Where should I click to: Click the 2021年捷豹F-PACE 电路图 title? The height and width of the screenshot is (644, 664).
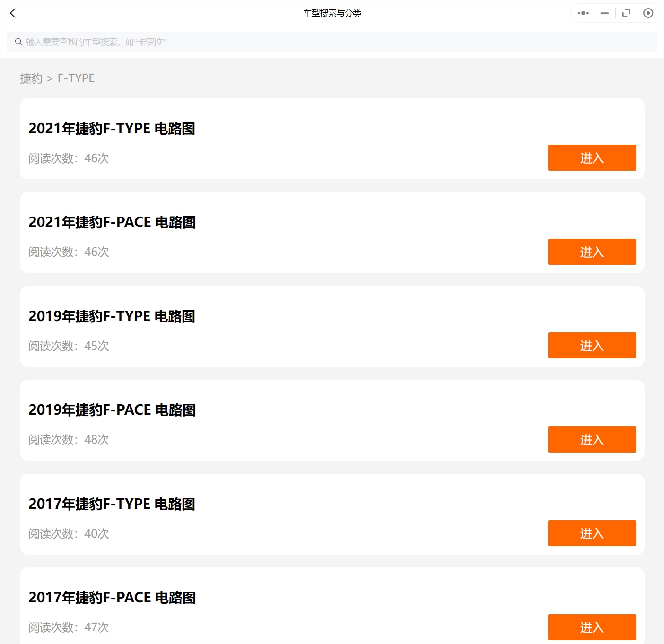point(112,222)
